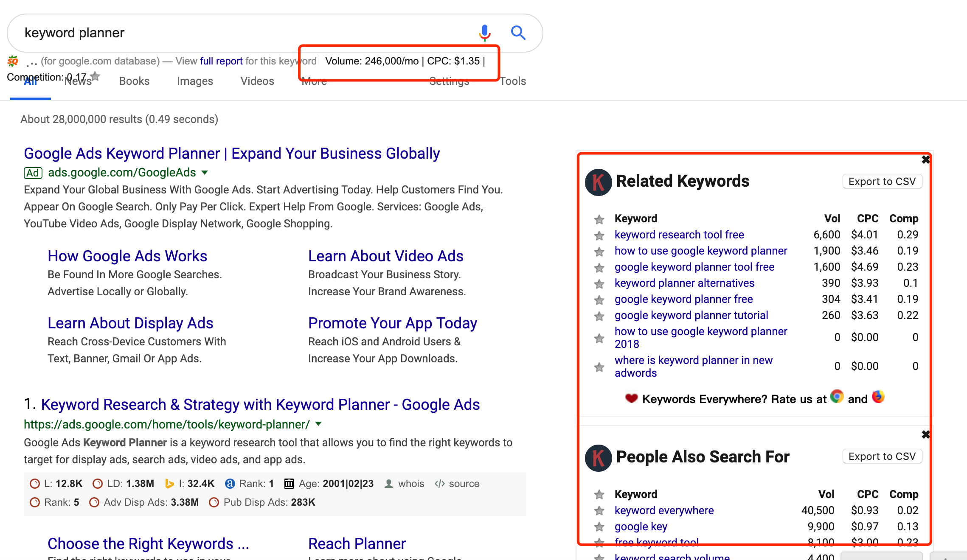Open 'How Google Ads Works' link
This screenshot has height=560, width=967.
click(127, 256)
